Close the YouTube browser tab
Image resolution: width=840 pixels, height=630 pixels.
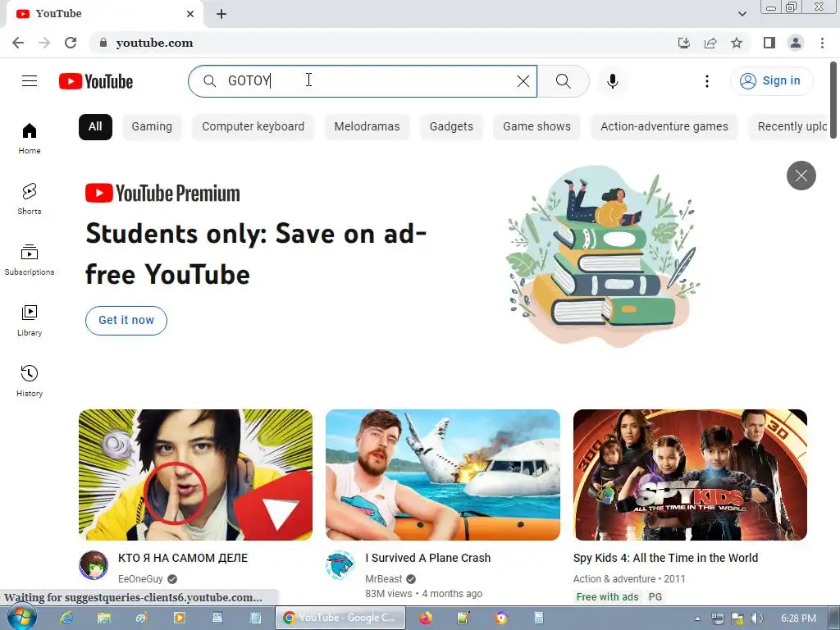click(x=190, y=14)
